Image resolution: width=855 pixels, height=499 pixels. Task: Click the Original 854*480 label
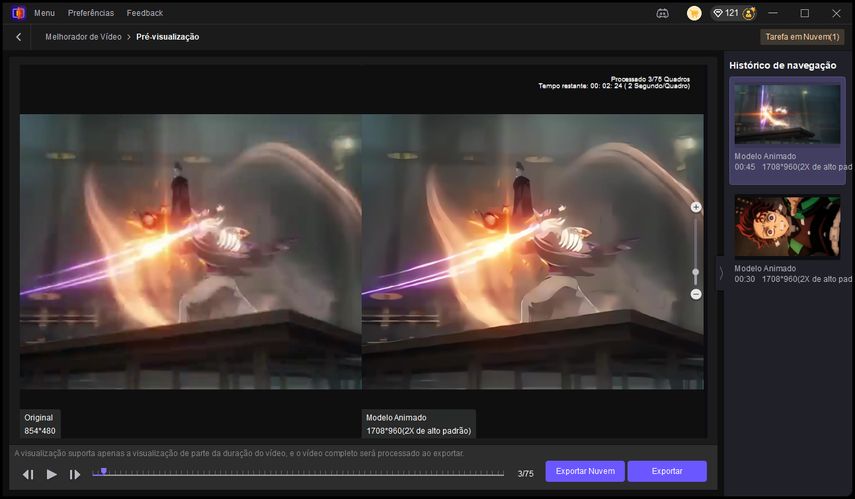pos(40,424)
